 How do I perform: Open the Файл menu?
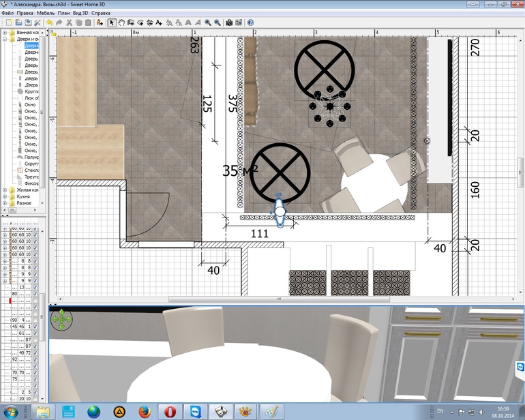pos(7,13)
